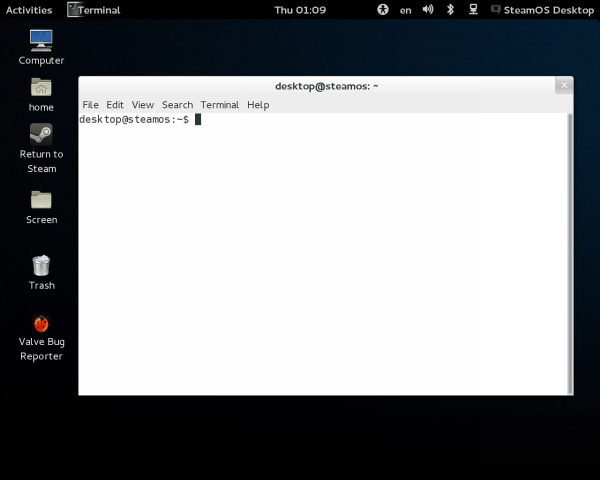600x480 pixels.
Task: Click the Bluetooth status icon
Action: coord(450,10)
